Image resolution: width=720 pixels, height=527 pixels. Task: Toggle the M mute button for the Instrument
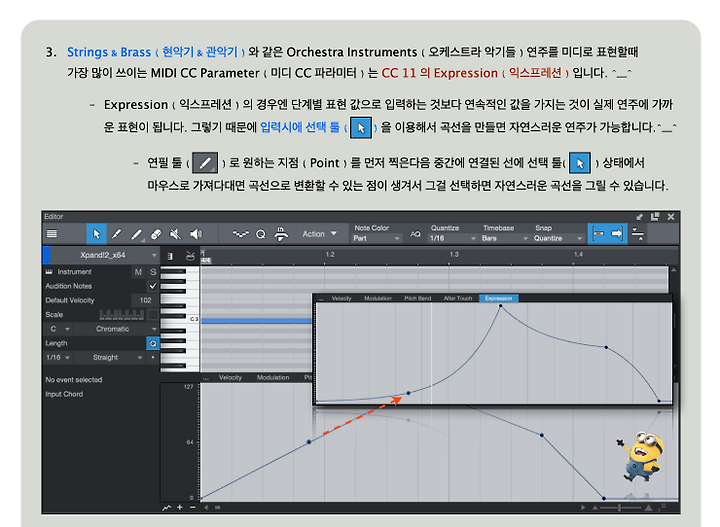click(138, 272)
